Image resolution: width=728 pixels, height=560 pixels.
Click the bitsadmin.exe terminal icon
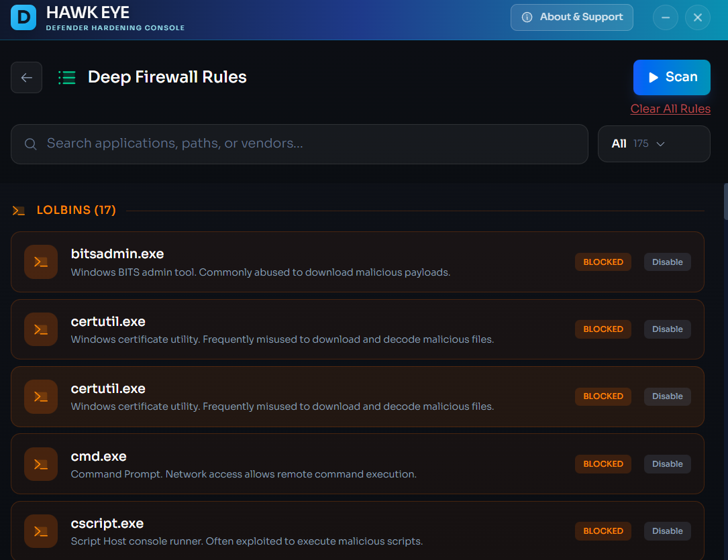[x=41, y=262]
